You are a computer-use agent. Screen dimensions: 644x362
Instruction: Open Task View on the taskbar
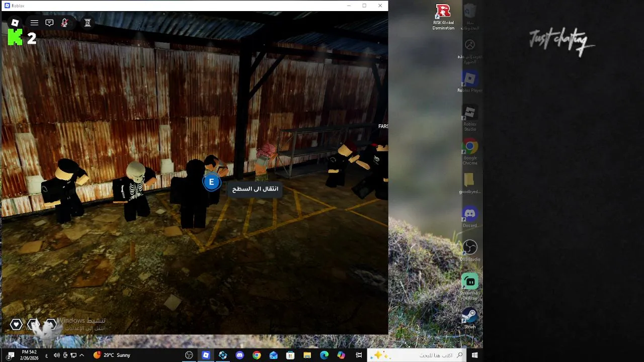(x=359, y=355)
